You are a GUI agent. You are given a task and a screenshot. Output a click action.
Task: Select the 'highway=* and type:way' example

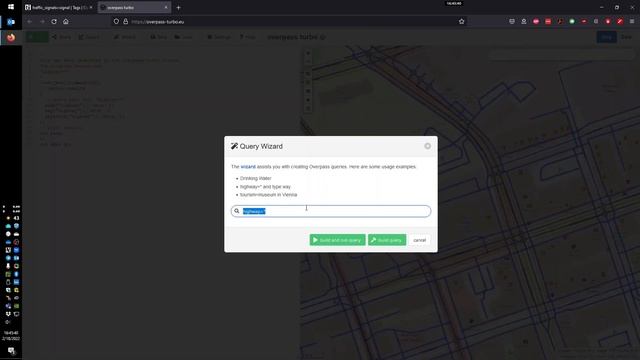(265, 187)
